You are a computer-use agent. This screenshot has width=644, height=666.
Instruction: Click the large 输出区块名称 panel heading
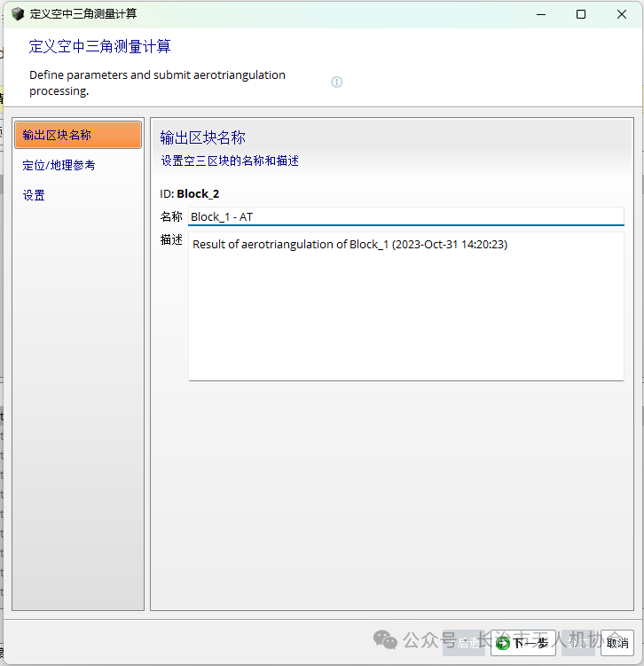(202, 137)
